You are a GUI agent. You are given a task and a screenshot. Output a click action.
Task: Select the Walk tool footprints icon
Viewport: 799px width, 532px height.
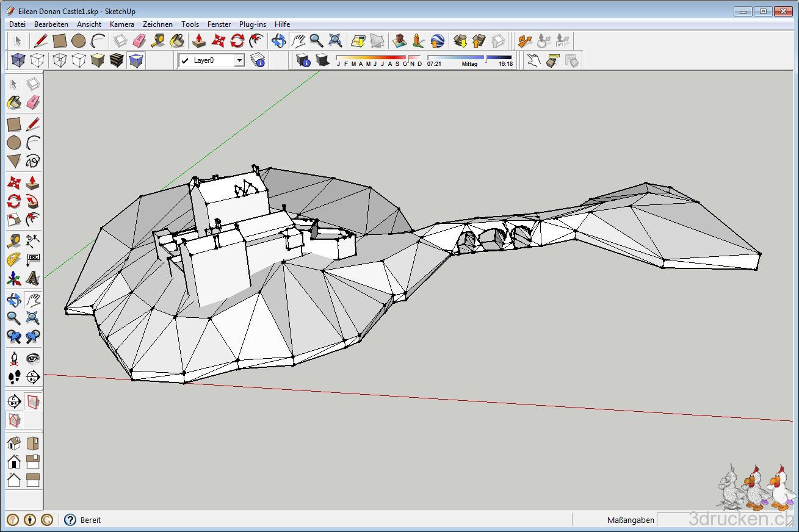coord(13,377)
